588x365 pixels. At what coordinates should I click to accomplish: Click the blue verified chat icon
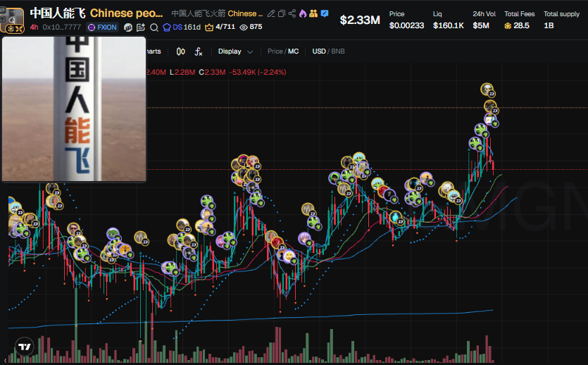pyautogui.click(x=325, y=13)
